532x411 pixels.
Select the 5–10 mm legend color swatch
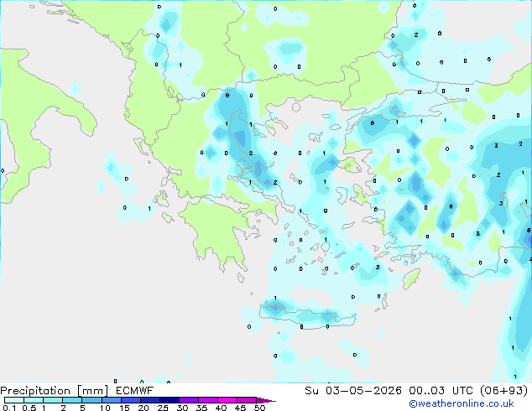(x=91, y=400)
